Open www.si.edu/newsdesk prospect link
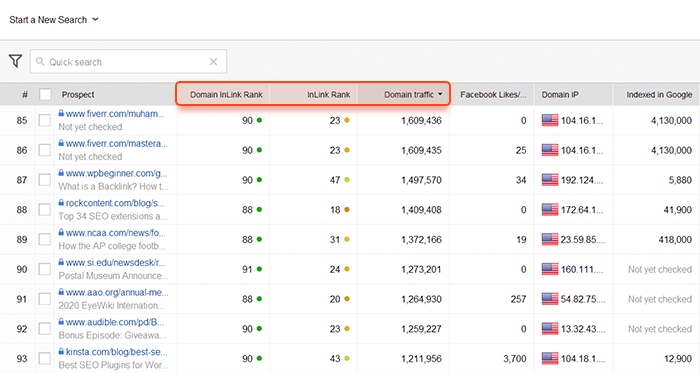The height and width of the screenshot is (373, 700). point(116,262)
